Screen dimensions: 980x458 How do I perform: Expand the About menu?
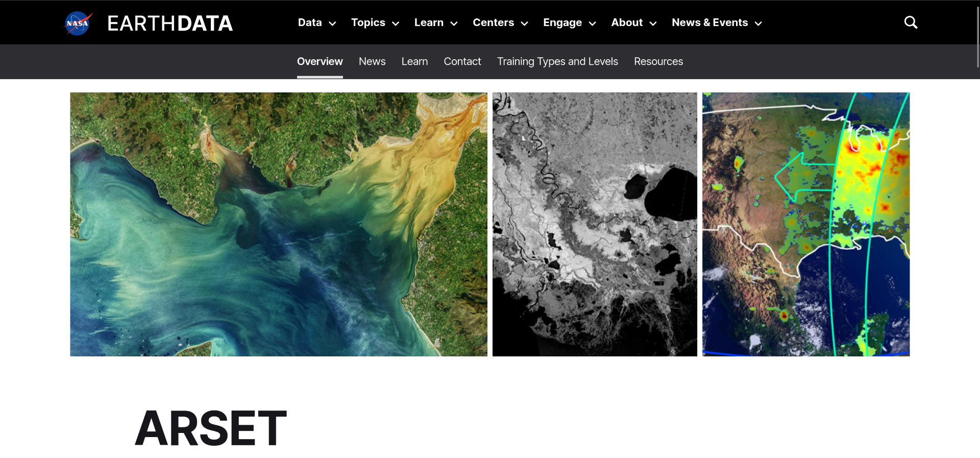point(633,22)
